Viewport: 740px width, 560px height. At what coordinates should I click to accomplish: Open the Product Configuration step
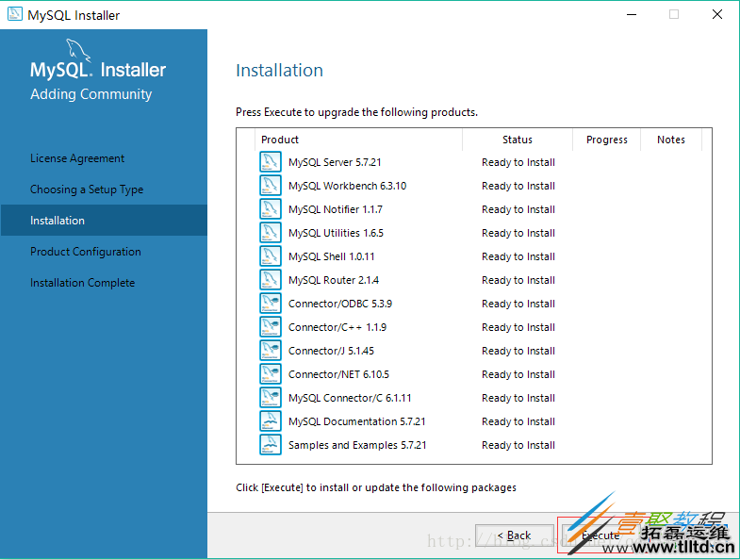point(86,252)
